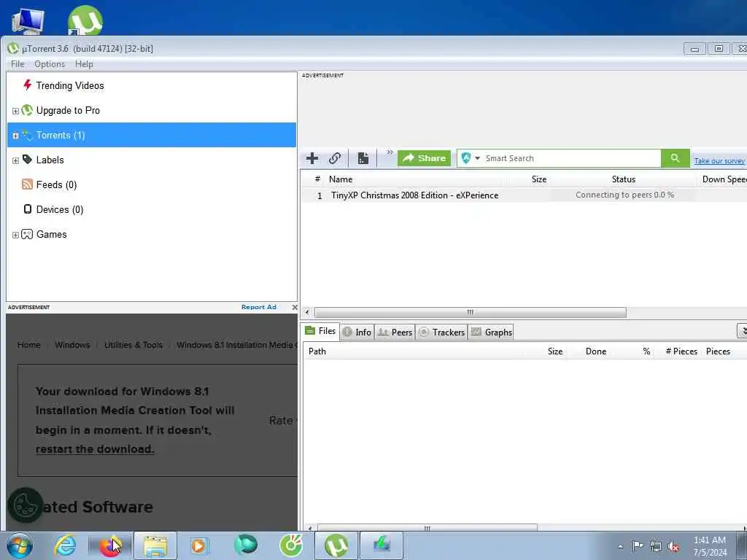
Task: Switch to the Info tab
Action: click(357, 332)
